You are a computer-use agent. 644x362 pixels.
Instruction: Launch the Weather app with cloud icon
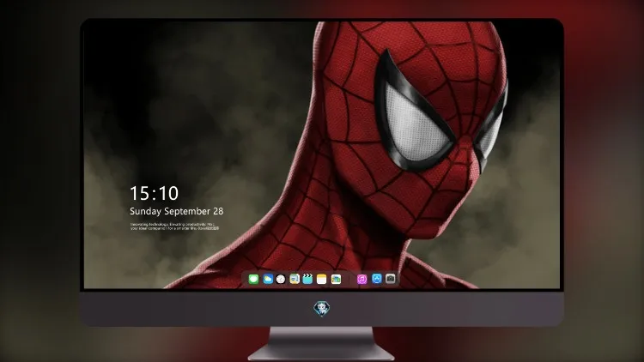(x=268, y=279)
